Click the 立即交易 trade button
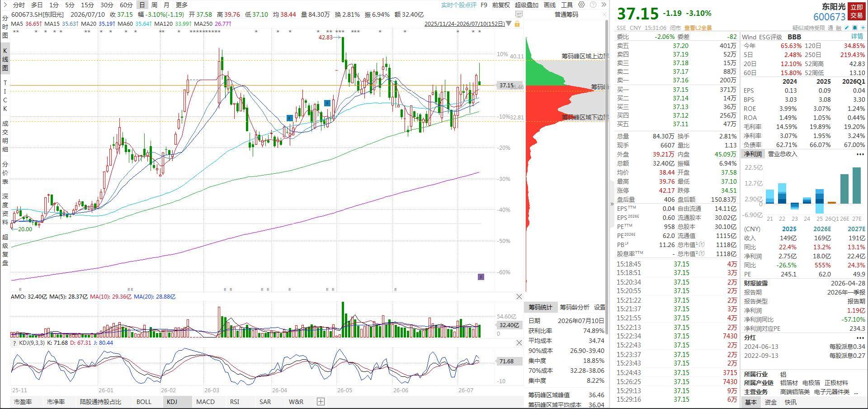This screenshot has height=409, width=868. point(856,11)
